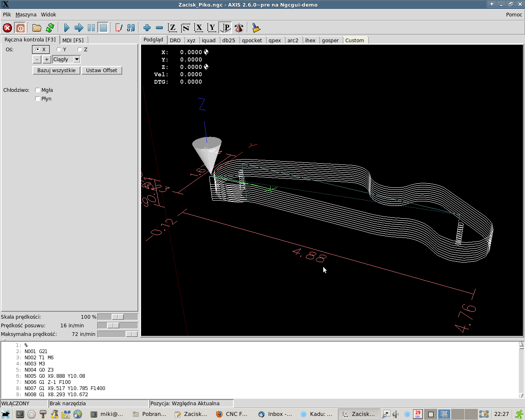Switch to MDI [F5] tab
Screen dimensions: 525x420
73,40
